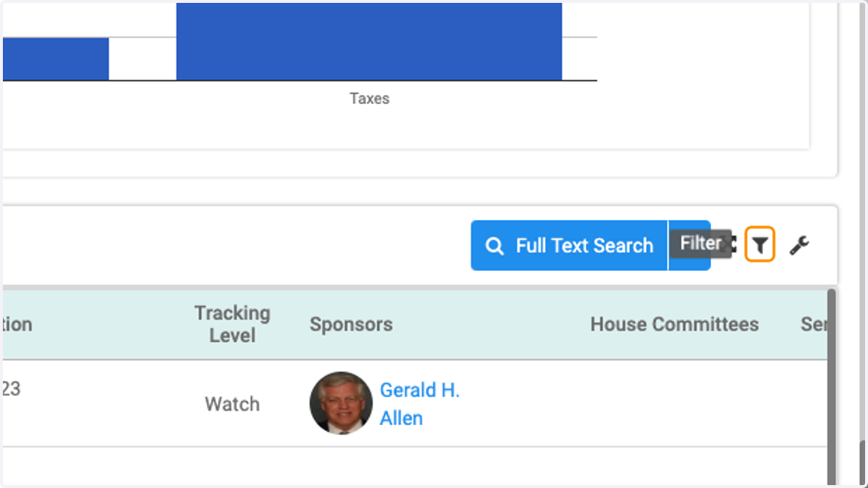
Task: Click the page's vertical scrollbar thumb
Action: pos(864,461)
